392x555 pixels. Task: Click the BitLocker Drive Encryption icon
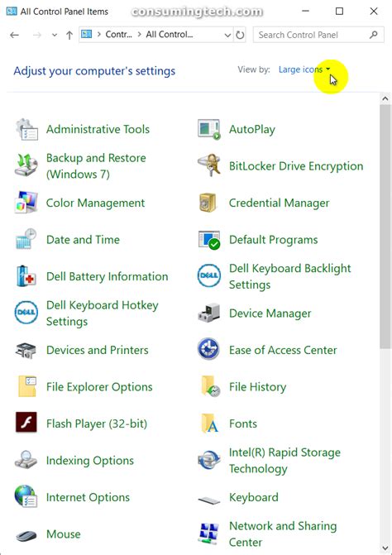[209, 165]
